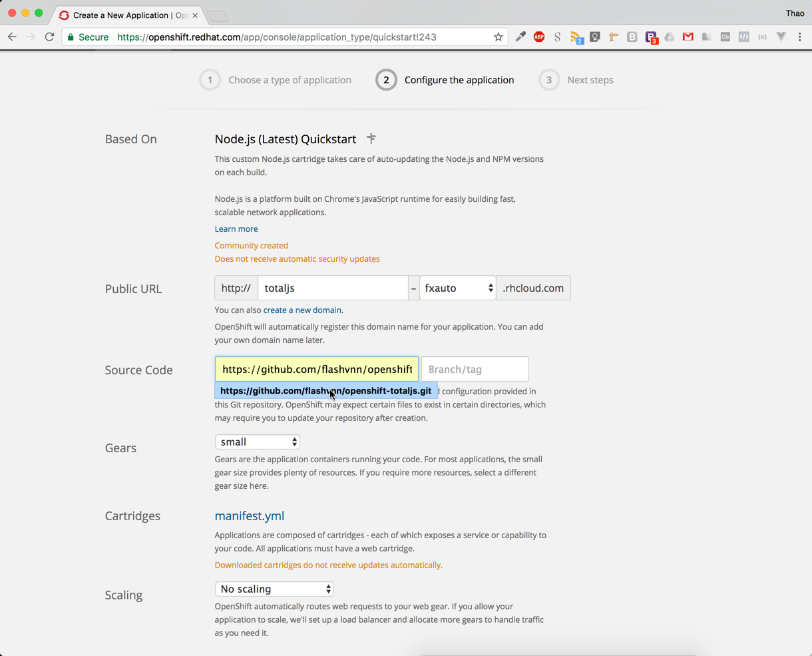Screen dimensions: 812x656
Task: Click the Branch/tag input field
Action: [x=475, y=369]
